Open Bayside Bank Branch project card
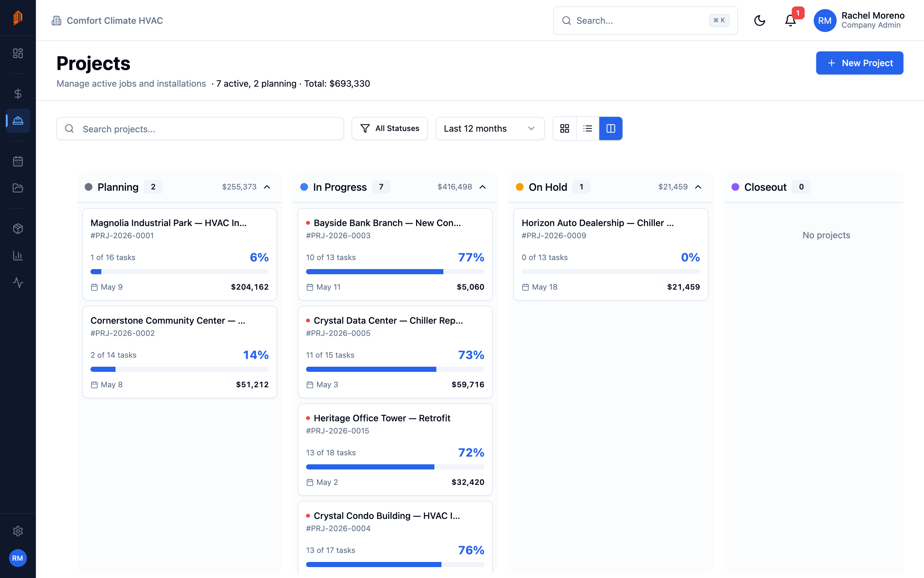The width and height of the screenshot is (924, 578). 395,254
